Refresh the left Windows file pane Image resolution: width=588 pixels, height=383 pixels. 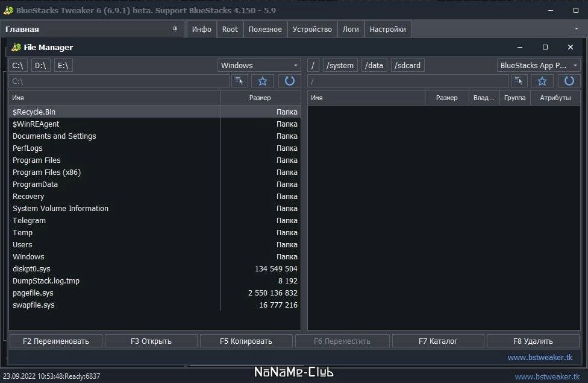[290, 81]
